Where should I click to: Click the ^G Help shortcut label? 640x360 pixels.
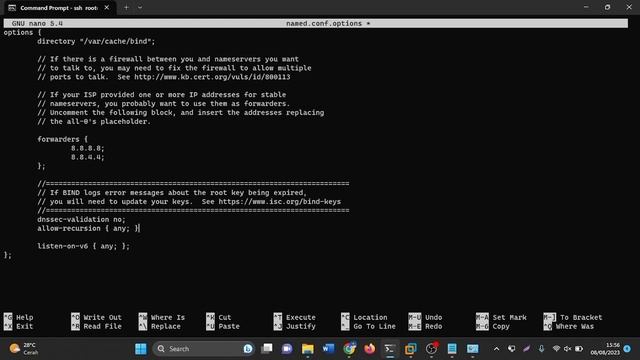click(x=19, y=317)
